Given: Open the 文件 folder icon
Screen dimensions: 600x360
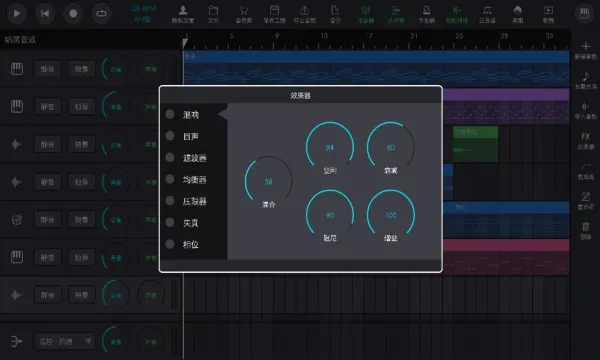Looking at the screenshot, I should point(213,10).
